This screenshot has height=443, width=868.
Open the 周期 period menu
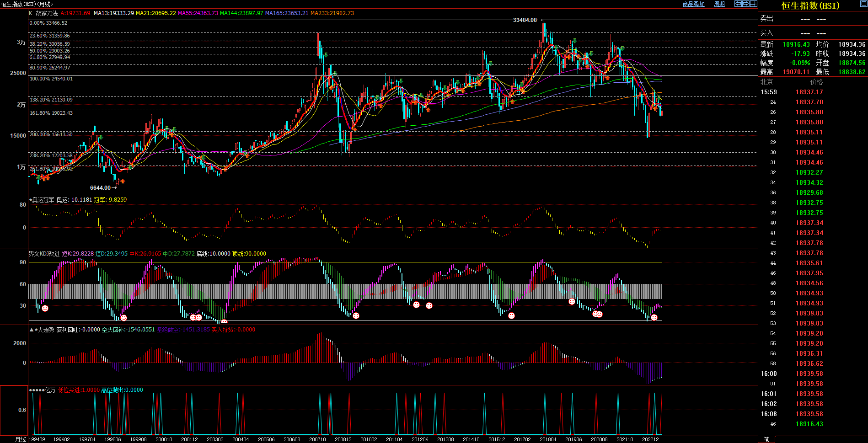pyautogui.click(x=719, y=4)
